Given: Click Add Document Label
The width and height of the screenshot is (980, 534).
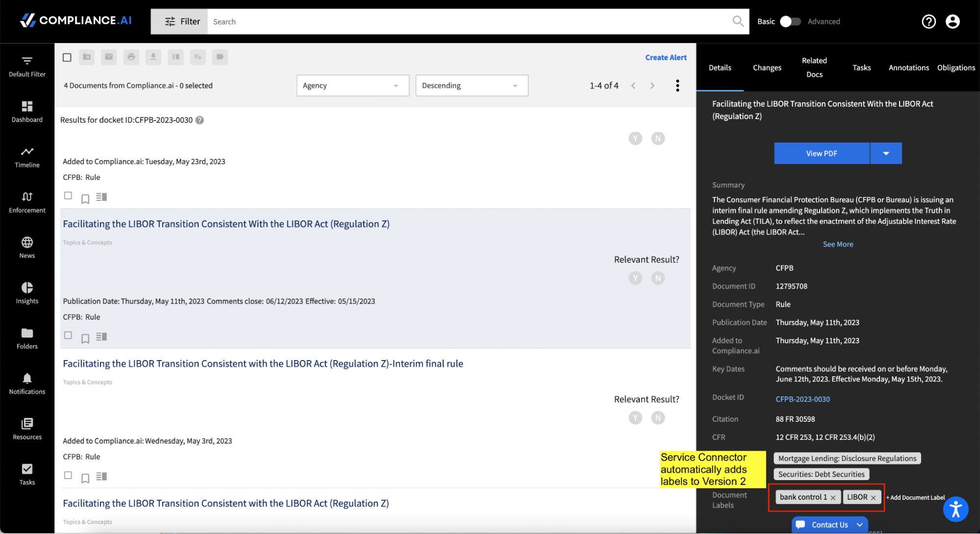Looking at the screenshot, I should point(915,497).
